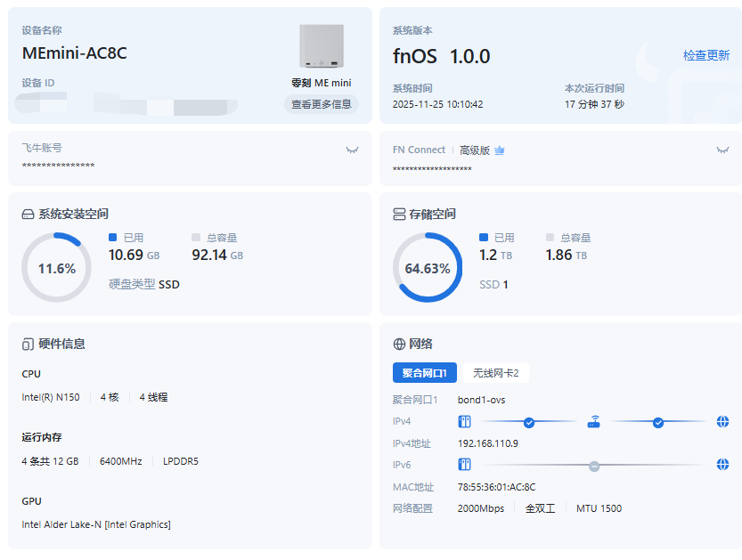
Task: Click the router icon in the IPv4 row
Action: [593, 422]
